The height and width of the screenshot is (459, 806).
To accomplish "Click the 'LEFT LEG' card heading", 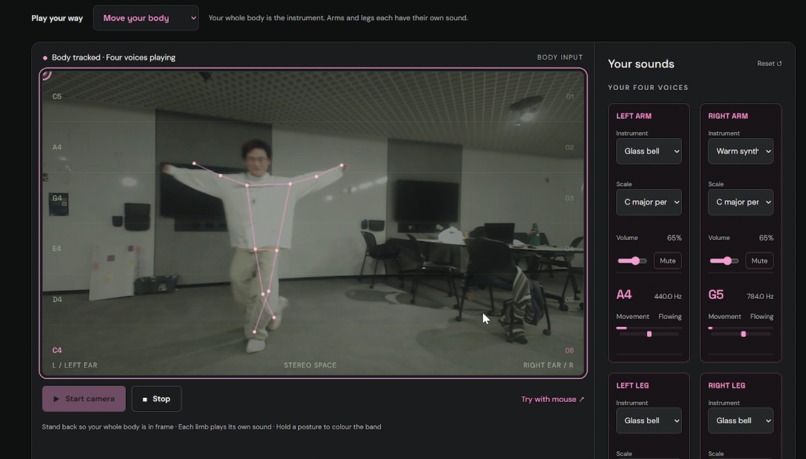I will [632, 385].
